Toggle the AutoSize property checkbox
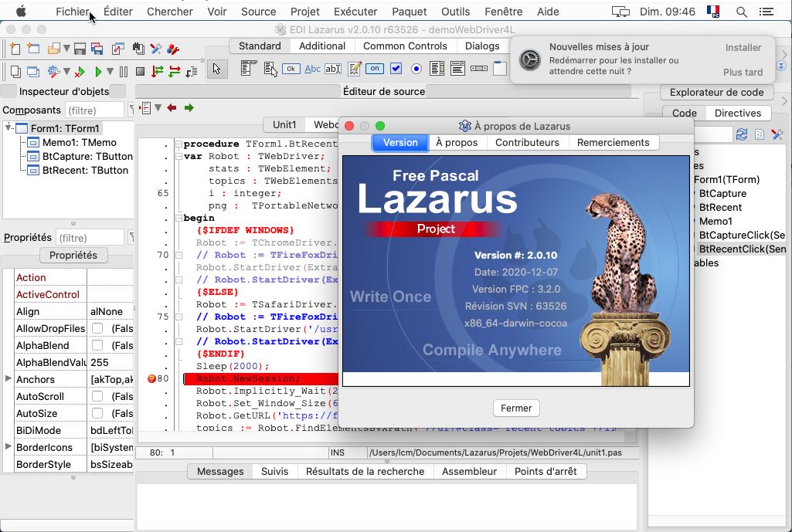 click(97, 413)
